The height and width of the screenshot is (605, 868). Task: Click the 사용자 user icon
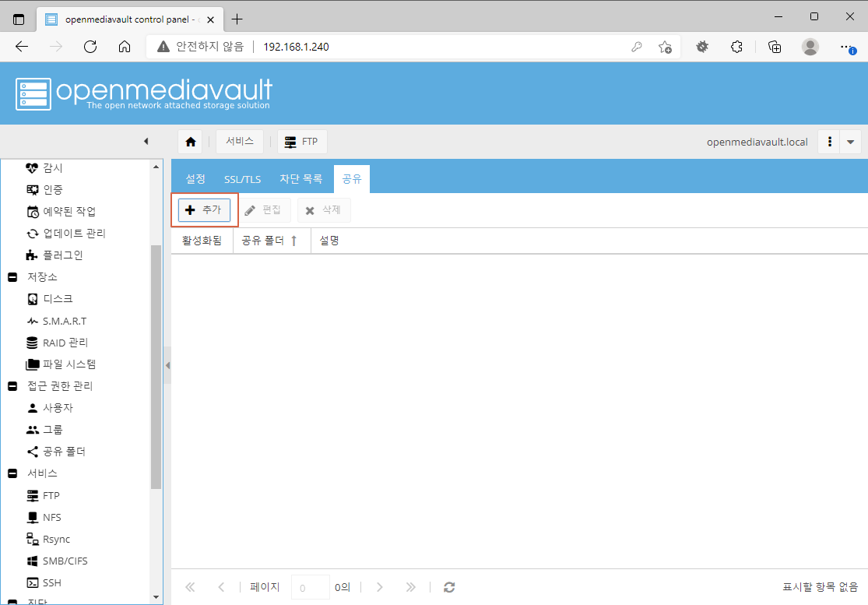pos(33,408)
